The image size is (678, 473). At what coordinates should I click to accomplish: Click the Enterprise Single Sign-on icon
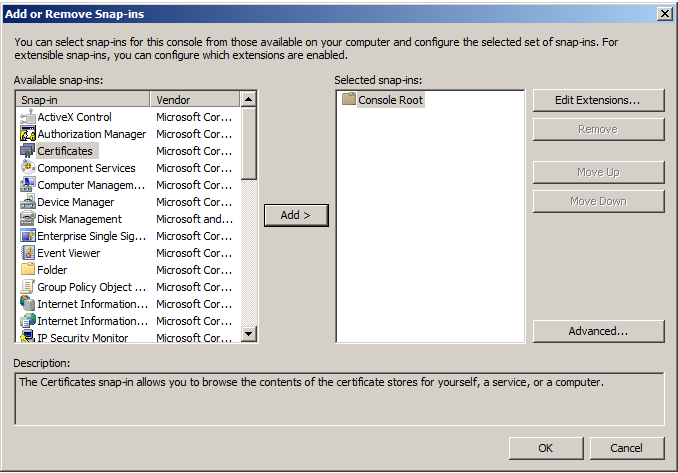point(28,236)
